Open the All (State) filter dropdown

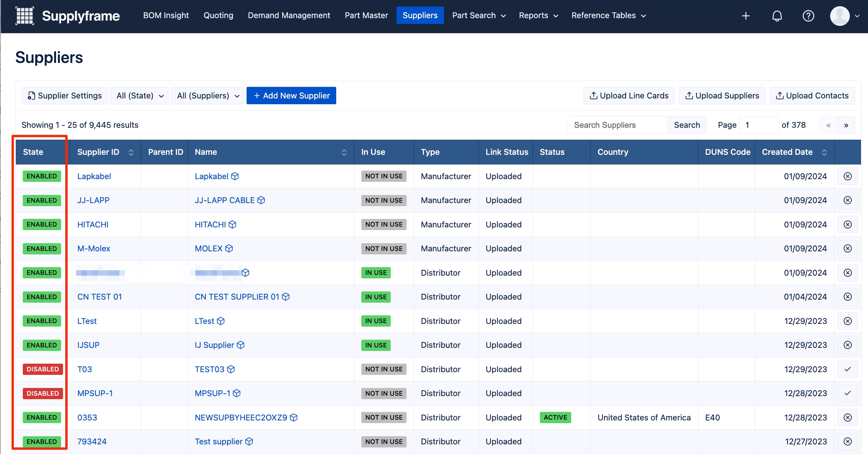tap(140, 96)
